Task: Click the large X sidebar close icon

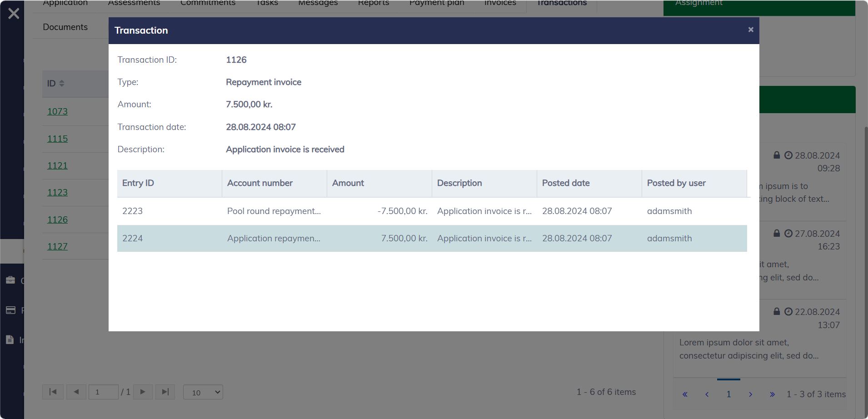Action: pyautogui.click(x=14, y=13)
